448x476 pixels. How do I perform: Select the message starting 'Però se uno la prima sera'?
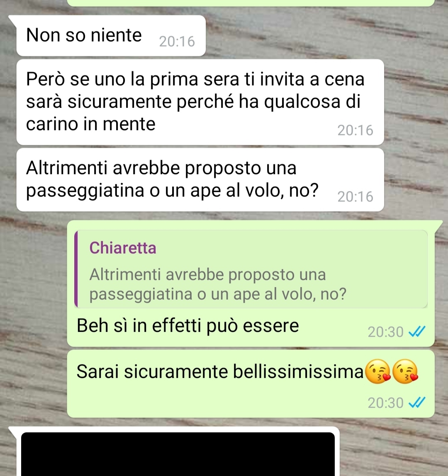point(200,102)
